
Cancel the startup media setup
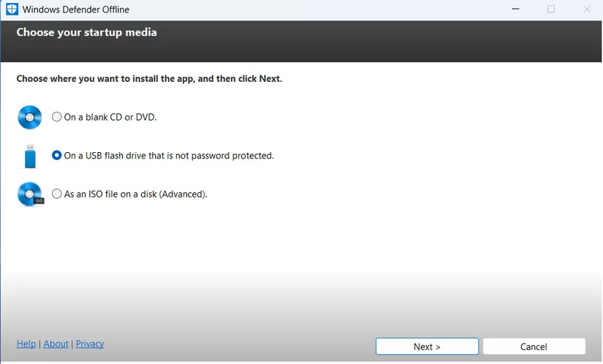pos(534,346)
